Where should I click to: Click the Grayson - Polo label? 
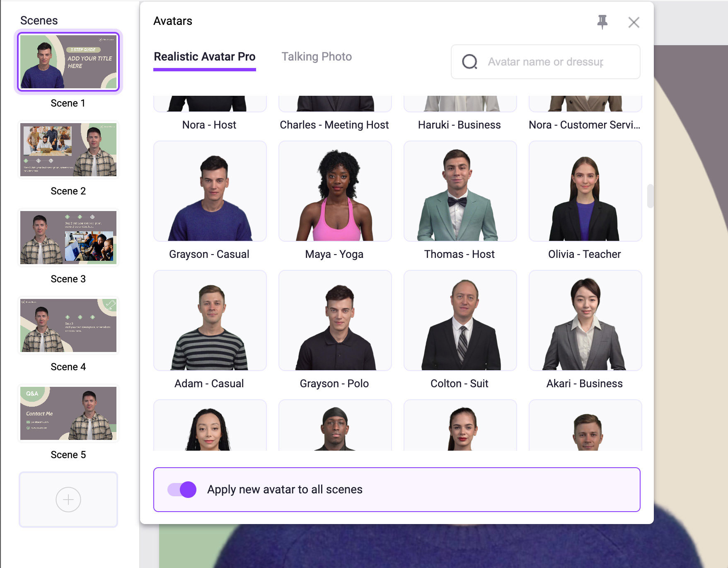pos(334,384)
